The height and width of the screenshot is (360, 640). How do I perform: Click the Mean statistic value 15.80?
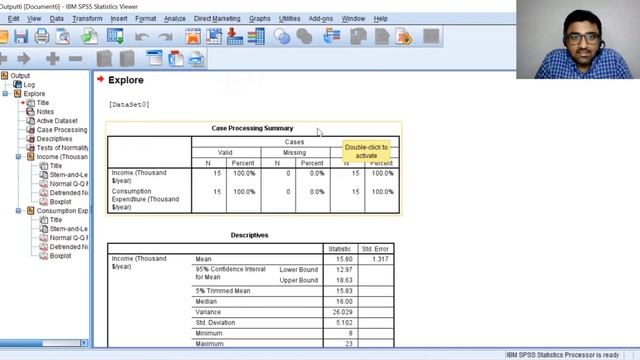tap(344, 259)
